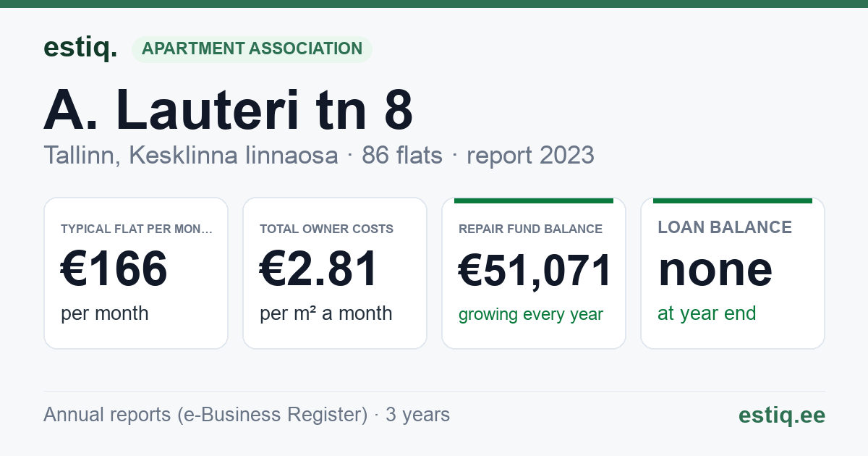
Task: Click the TOTAL OWNER COSTS label
Action: pyautogui.click(x=327, y=229)
